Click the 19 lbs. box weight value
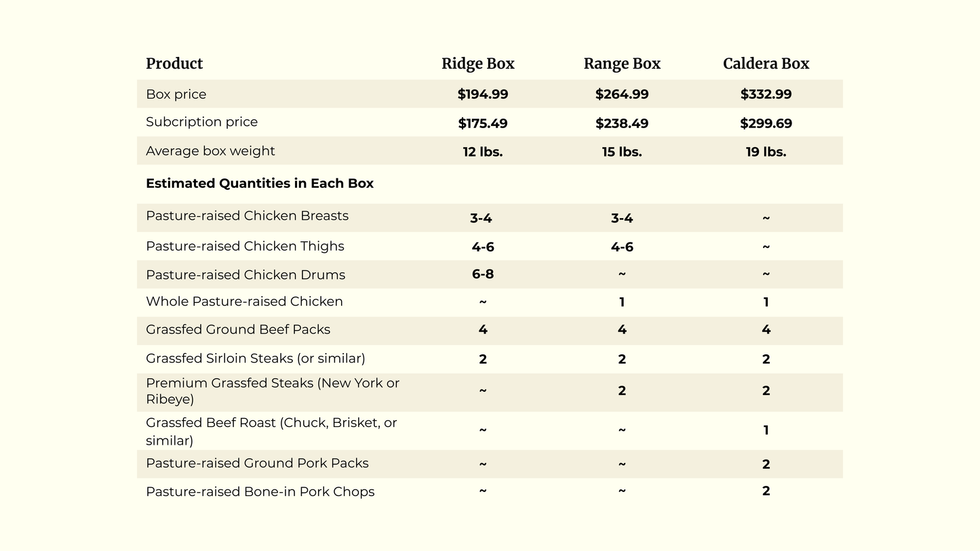Screen dimensions: 980x551 pyautogui.click(x=766, y=152)
